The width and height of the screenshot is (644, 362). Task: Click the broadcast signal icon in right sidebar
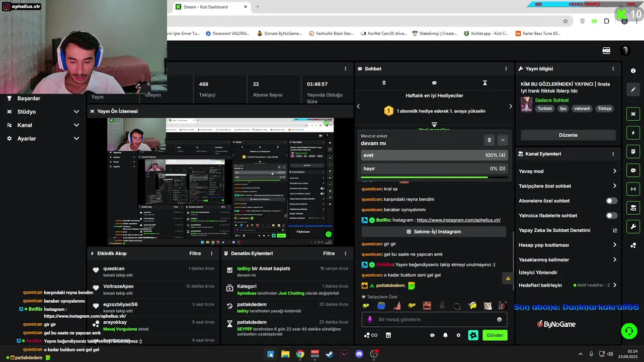point(633,189)
